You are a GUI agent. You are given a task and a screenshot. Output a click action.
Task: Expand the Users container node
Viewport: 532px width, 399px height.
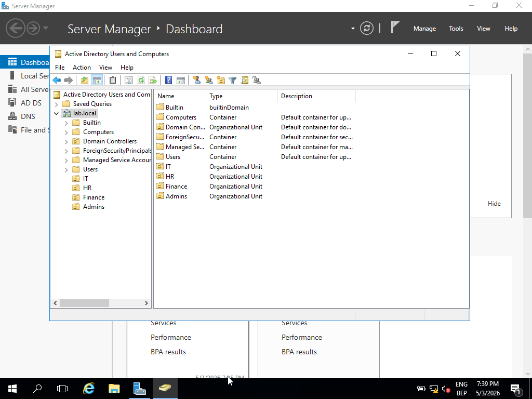tap(66, 170)
